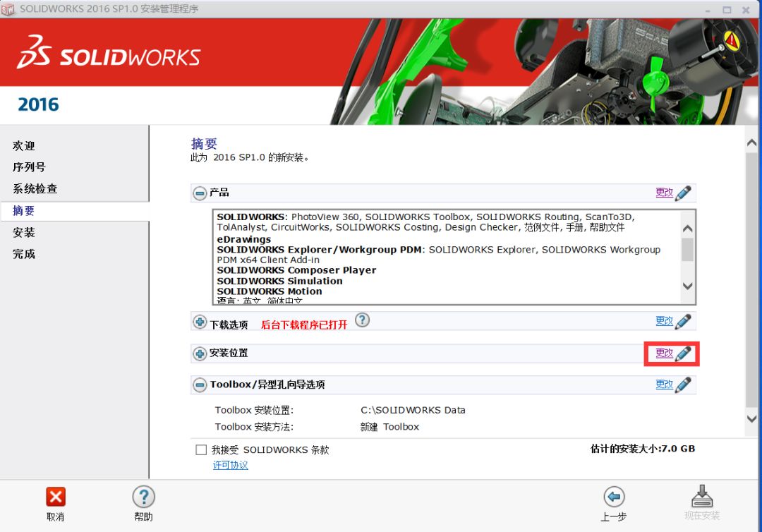
Task: Expand the 下载选项 section
Action: pyautogui.click(x=200, y=322)
